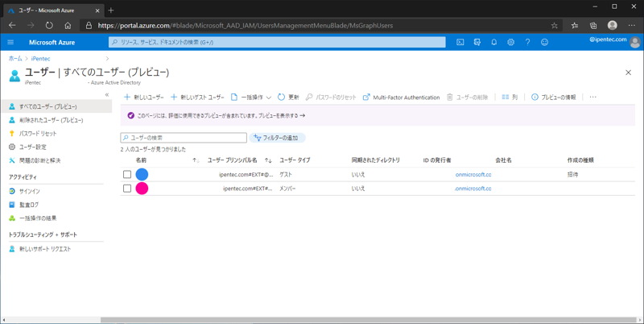Click the iPentec breadcrumb link
The image size is (644, 324).
(x=41, y=59)
